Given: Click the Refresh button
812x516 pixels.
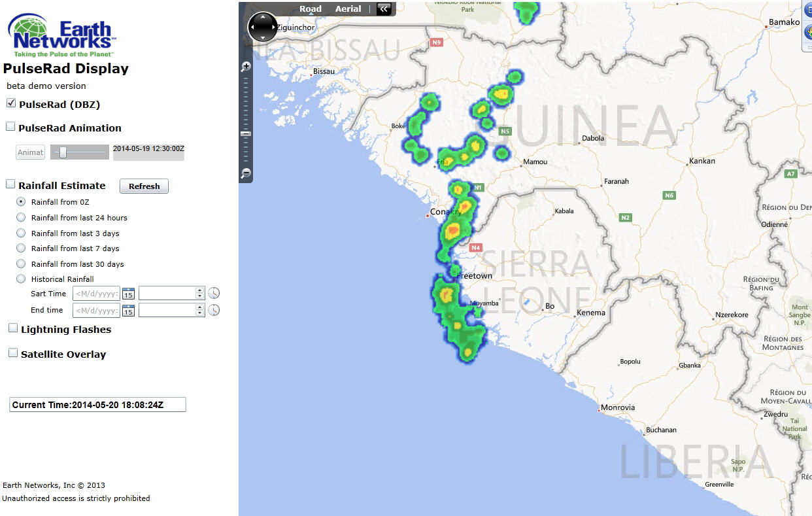Looking at the screenshot, I should click(144, 186).
